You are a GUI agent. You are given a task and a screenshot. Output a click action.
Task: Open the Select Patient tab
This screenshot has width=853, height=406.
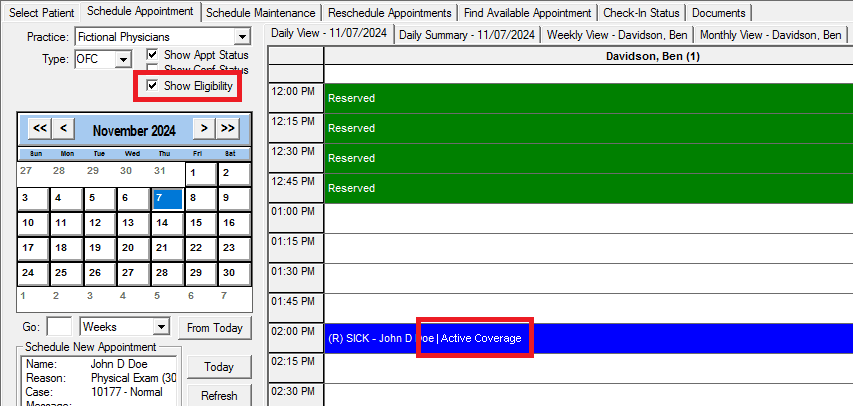tap(41, 13)
